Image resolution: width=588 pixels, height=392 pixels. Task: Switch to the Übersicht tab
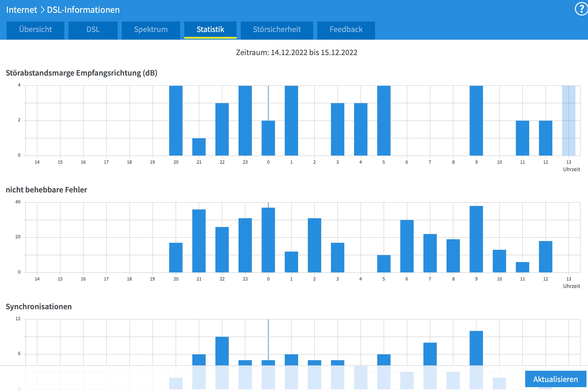[35, 30]
